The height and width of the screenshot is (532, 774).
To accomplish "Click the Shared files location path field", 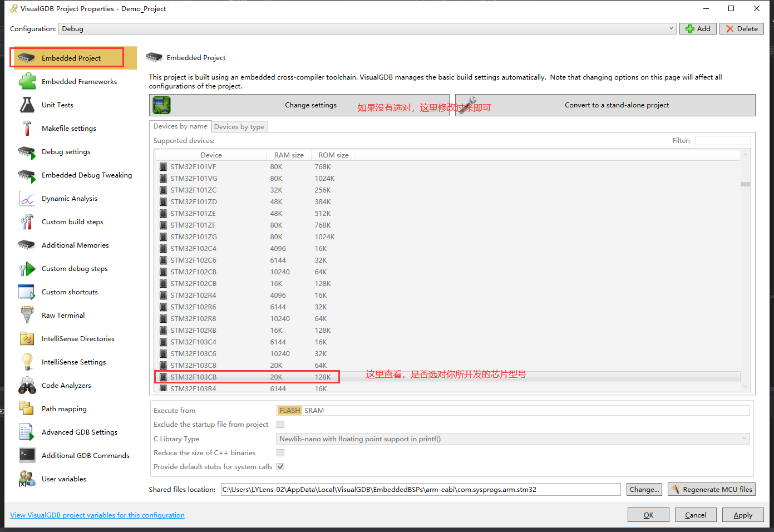I will [x=421, y=490].
